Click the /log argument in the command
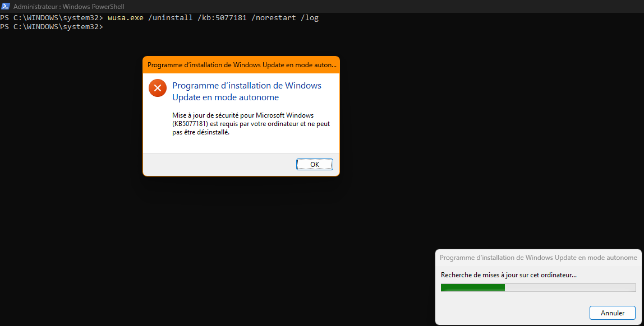The width and height of the screenshot is (644, 326). 309,18
